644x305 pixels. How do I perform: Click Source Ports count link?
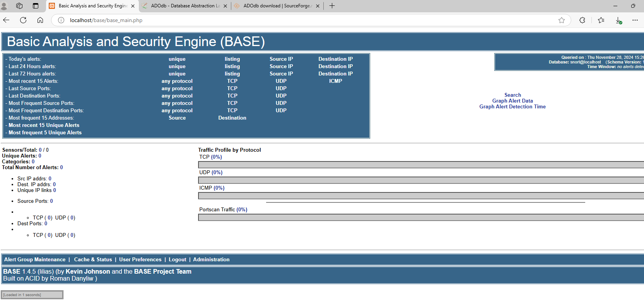tap(51, 201)
